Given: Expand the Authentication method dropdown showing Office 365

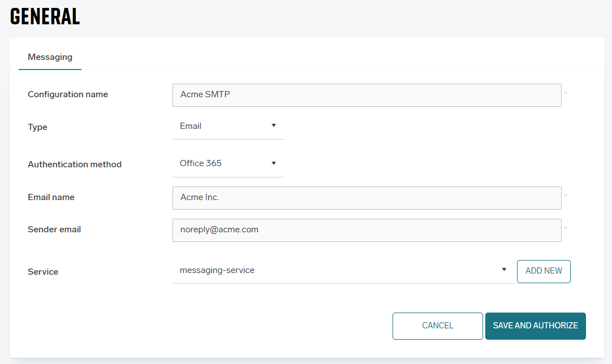Looking at the screenshot, I should 228,163.
